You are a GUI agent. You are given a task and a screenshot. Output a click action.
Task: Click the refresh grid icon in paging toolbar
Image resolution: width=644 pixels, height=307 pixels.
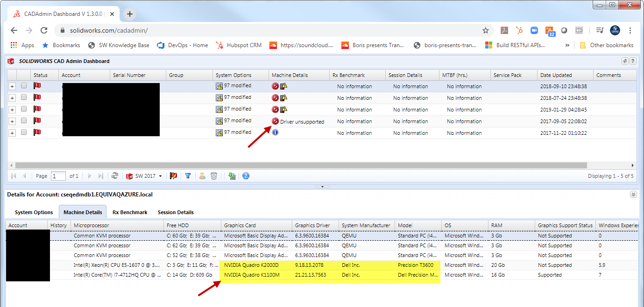(x=115, y=176)
